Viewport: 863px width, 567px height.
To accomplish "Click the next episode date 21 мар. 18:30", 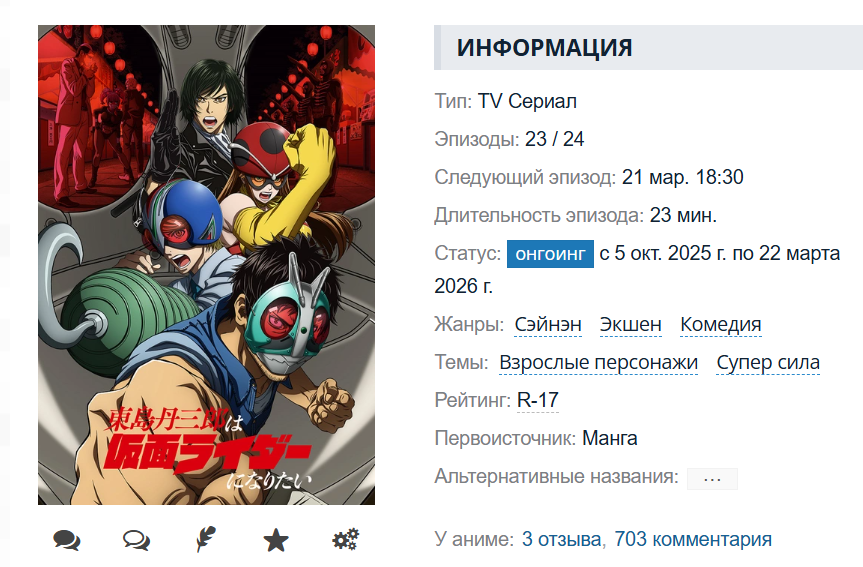I will pos(682,177).
